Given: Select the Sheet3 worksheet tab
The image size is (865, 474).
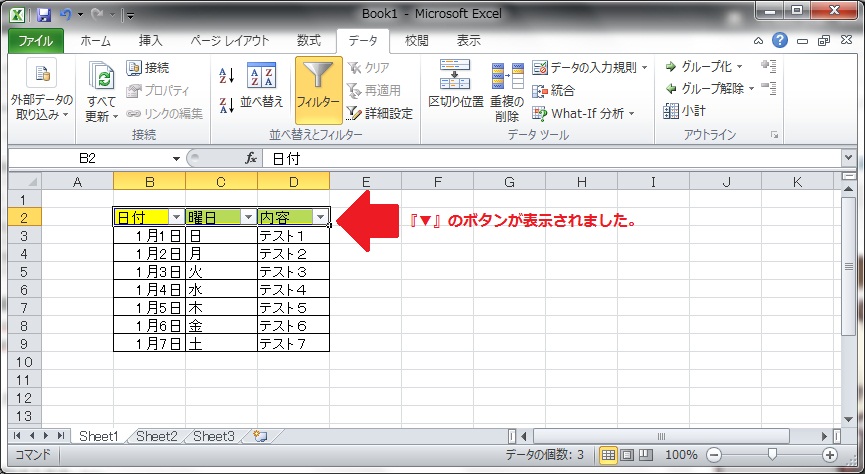Looking at the screenshot, I should 213,436.
